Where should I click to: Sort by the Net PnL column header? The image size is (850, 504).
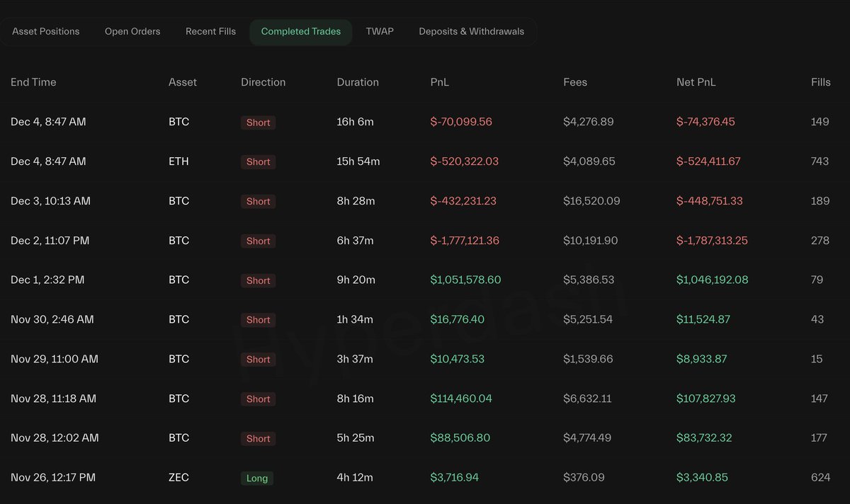point(696,82)
